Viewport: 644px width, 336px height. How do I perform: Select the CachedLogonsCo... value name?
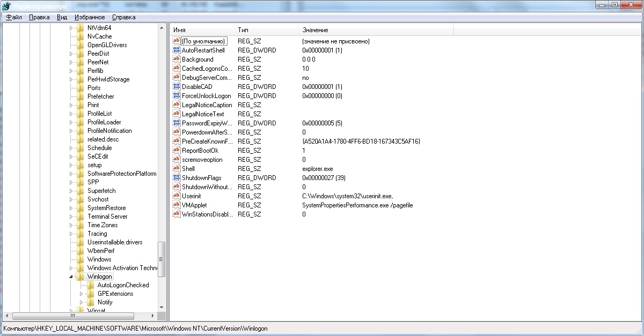(x=207, y=69)
